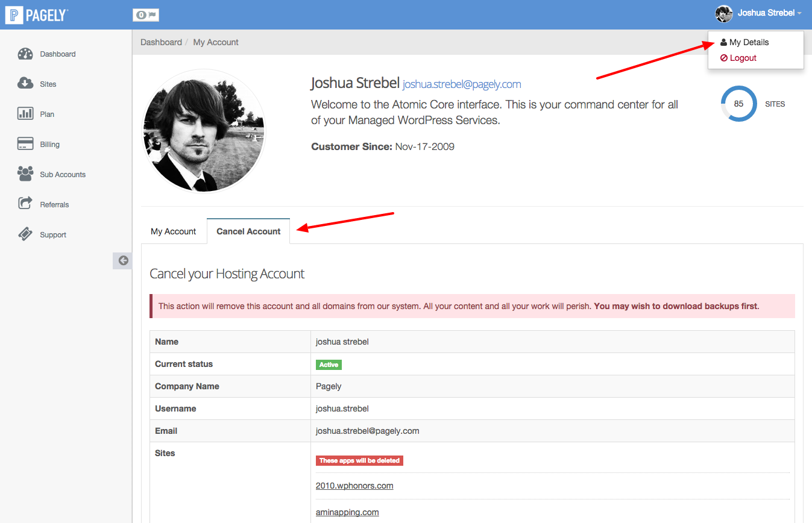Click the small avatar in top bar
Screen dimensions: 812x523
(724, 13)
